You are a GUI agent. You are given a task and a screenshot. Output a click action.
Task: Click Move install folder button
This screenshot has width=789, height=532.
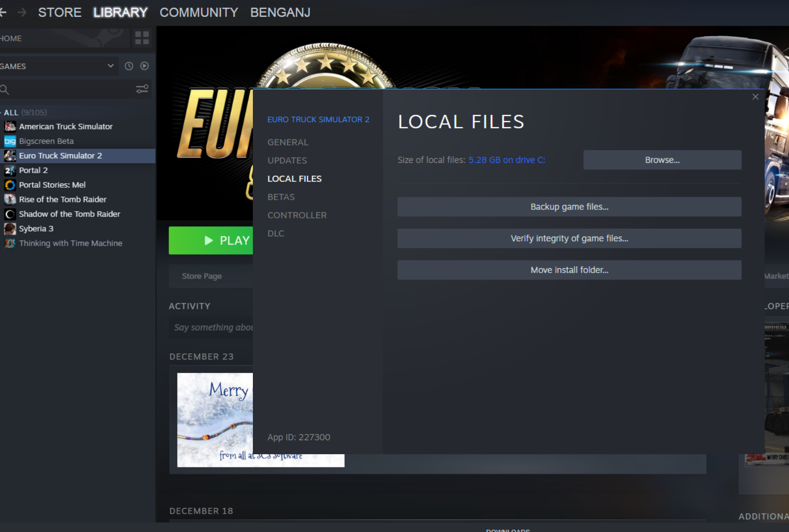tap(569, 270)
